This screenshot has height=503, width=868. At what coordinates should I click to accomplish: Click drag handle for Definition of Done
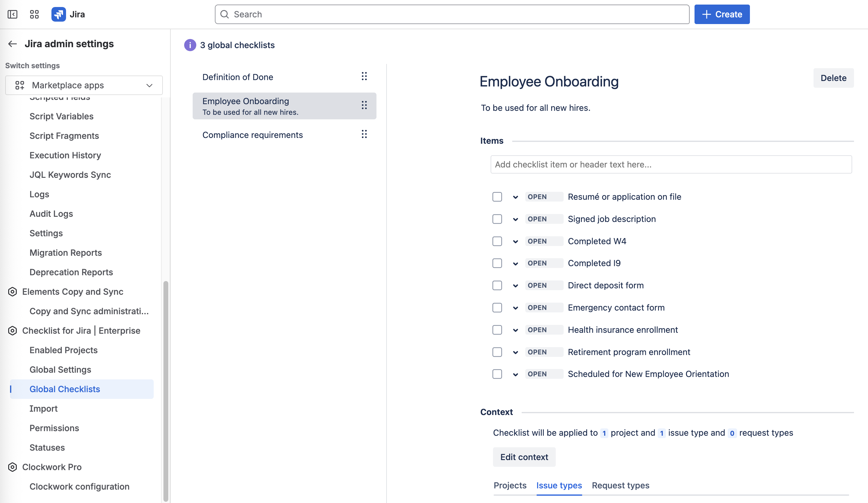tap(364, 76)
